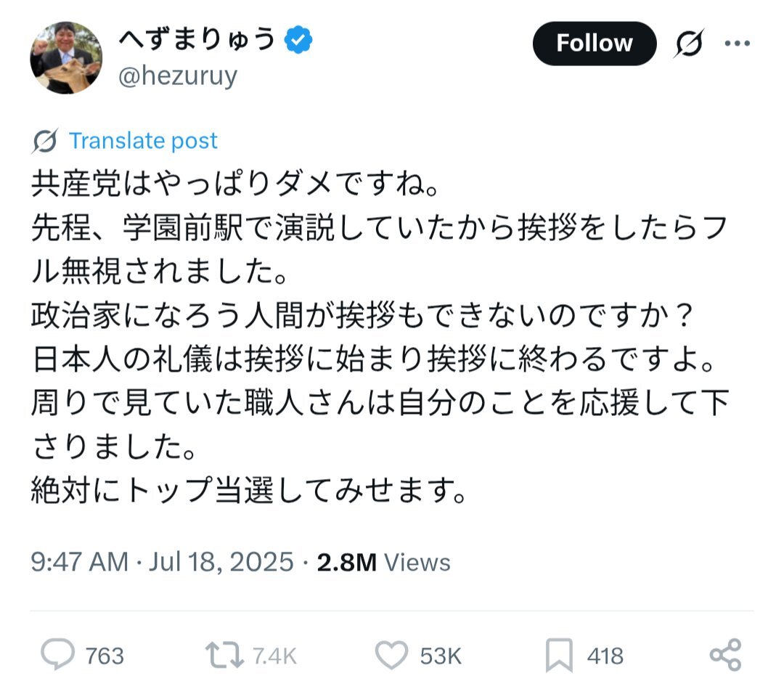Screen dimensions: 784x689
Task: Like the post with heart icon
Action: click(391, 655)
